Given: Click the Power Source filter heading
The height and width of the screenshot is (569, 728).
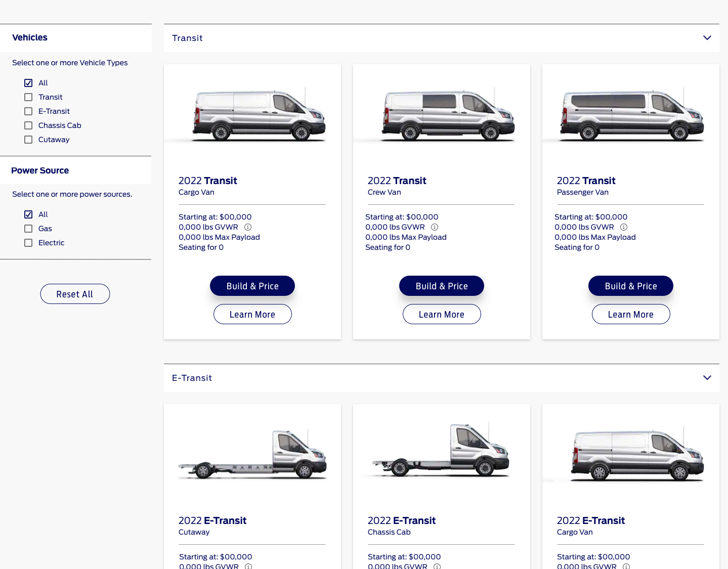Looking at the screenshot, I should 40,170.
